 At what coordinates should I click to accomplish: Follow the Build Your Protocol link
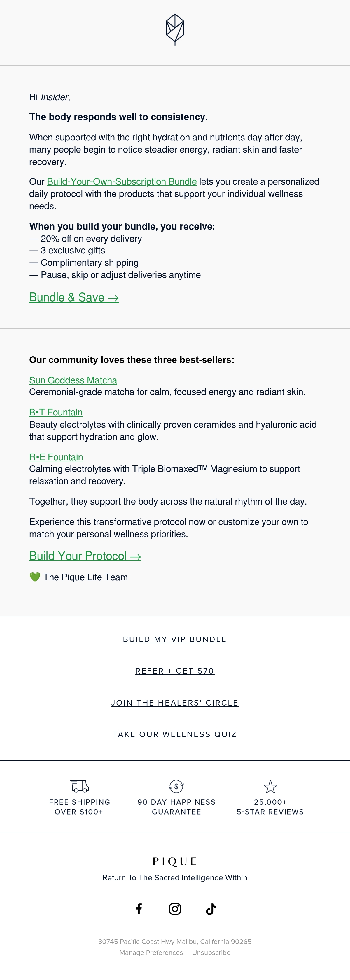click(85, 556)
